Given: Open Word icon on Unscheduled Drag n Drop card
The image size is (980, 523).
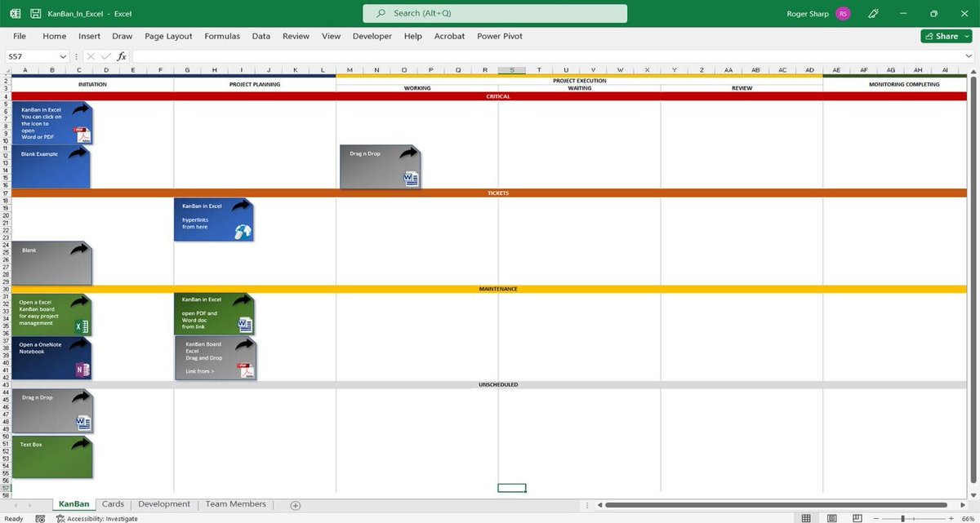Looking at the screenshot, I should (83, 423).
